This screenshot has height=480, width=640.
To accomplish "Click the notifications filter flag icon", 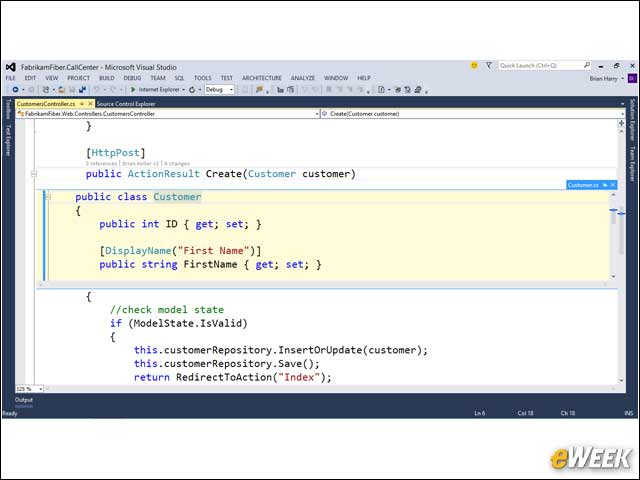I will pos(489,65).
